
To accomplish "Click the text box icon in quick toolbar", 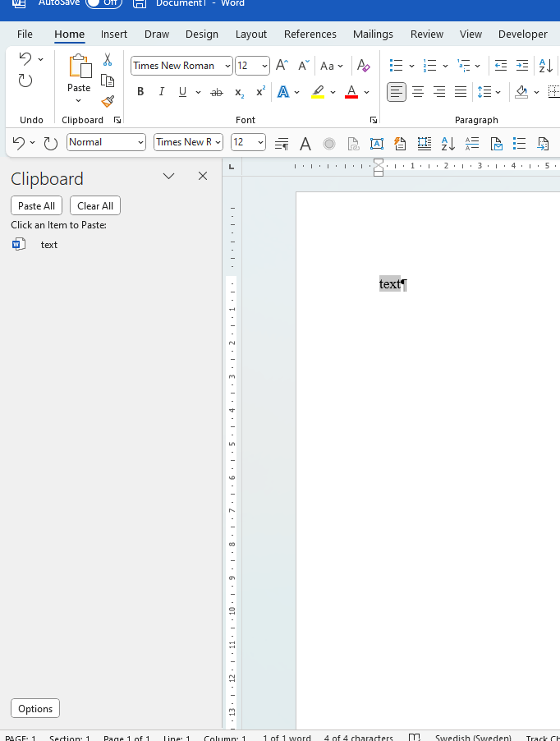I will coord(377,143).
